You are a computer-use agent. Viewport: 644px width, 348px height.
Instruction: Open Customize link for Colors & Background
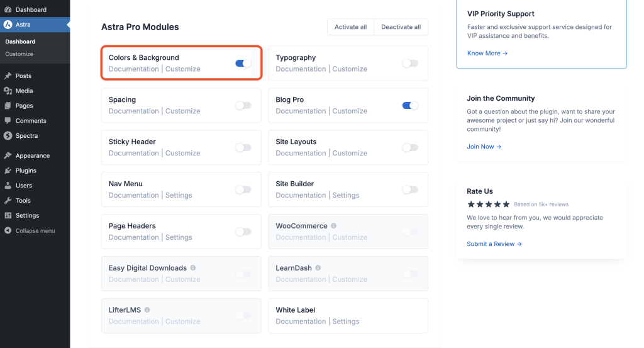(183, 69)
